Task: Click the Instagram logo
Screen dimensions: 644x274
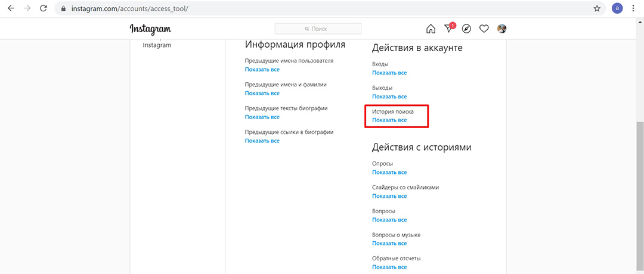Action: point(150,29)
